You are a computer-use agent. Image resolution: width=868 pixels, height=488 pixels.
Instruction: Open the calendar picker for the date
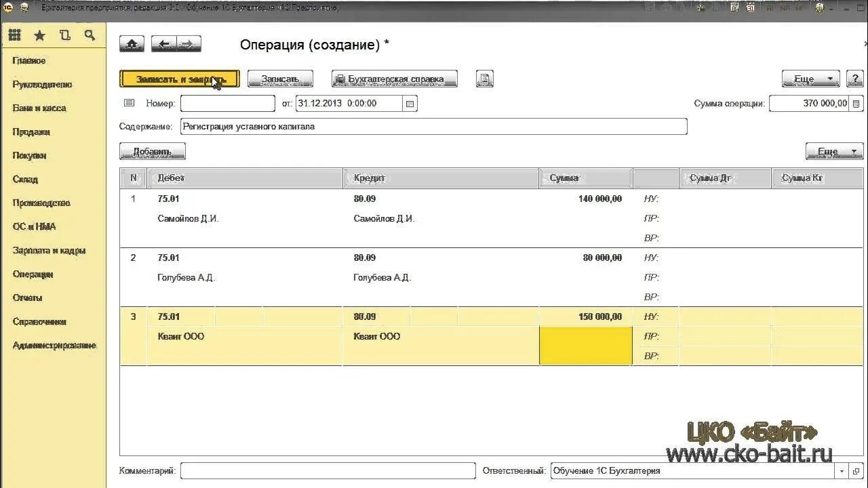click(410, 104)
